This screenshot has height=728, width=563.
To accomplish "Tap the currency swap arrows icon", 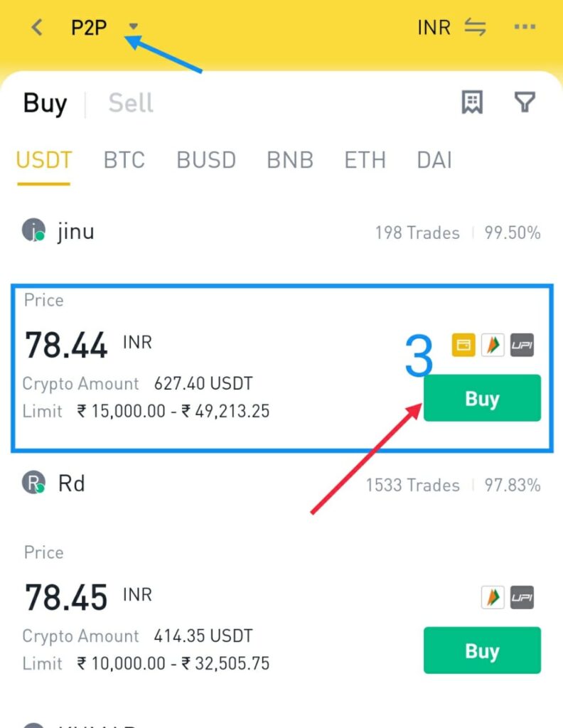I will pyautogui.click(x=476, y=28).
